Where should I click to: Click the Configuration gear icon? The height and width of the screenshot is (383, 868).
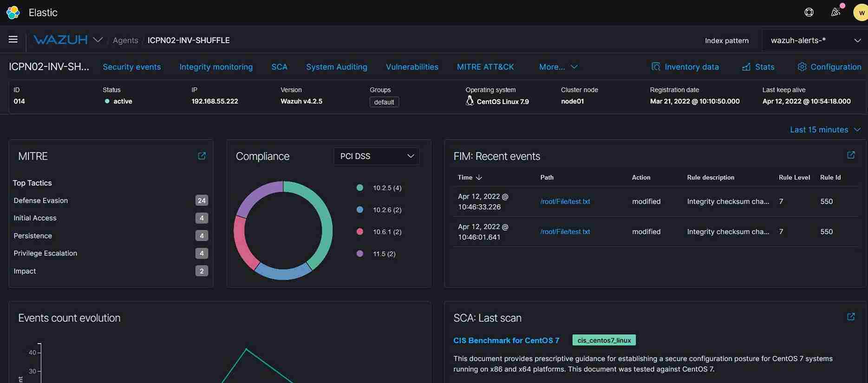pos(802,66)
